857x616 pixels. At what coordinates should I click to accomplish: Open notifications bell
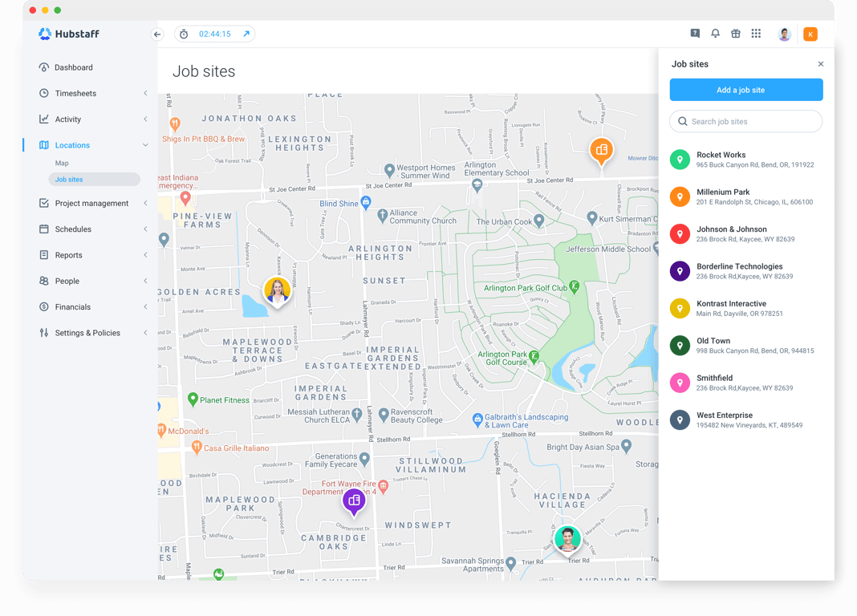[715, 34]
